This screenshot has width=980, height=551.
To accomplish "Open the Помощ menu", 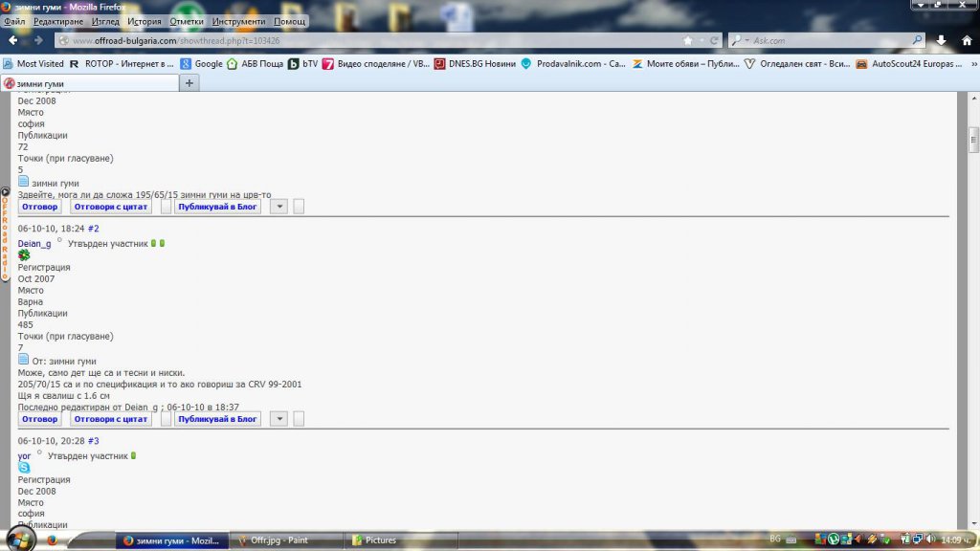I will coord(289,21).
